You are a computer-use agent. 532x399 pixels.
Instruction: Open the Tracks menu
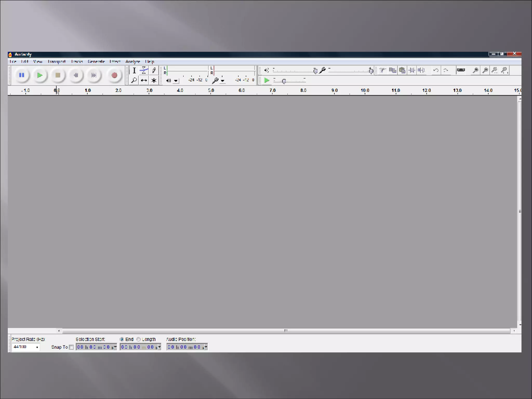tap(77, 62)
